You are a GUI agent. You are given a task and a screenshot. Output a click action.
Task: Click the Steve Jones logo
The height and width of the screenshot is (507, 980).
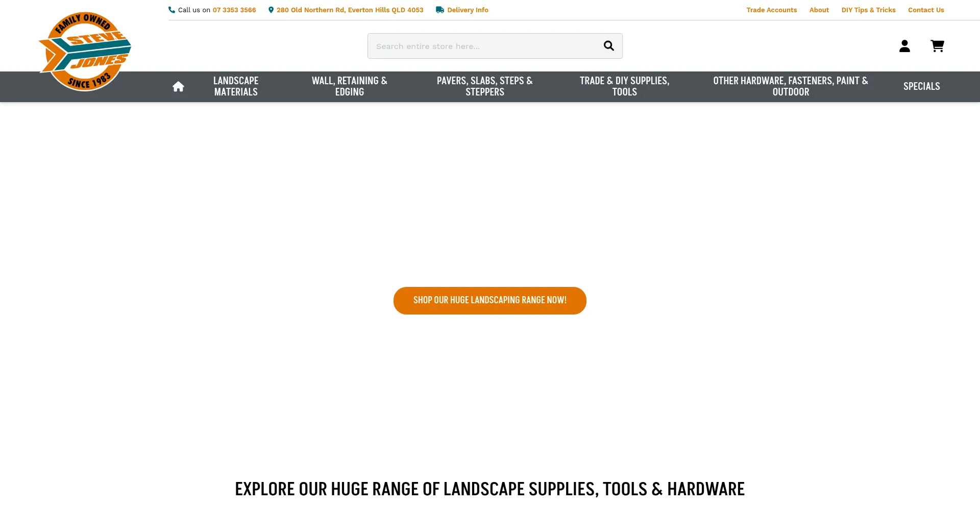85,52
